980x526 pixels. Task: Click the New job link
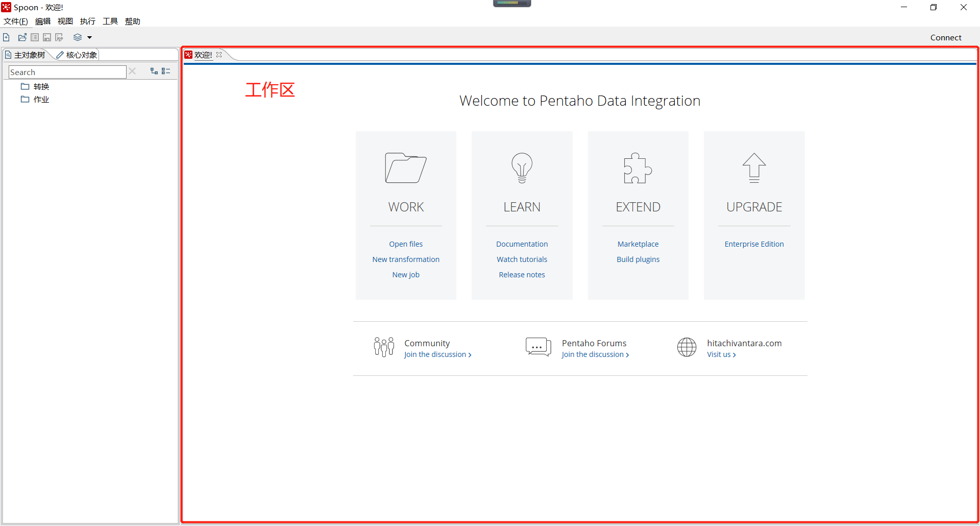point(406,275)
